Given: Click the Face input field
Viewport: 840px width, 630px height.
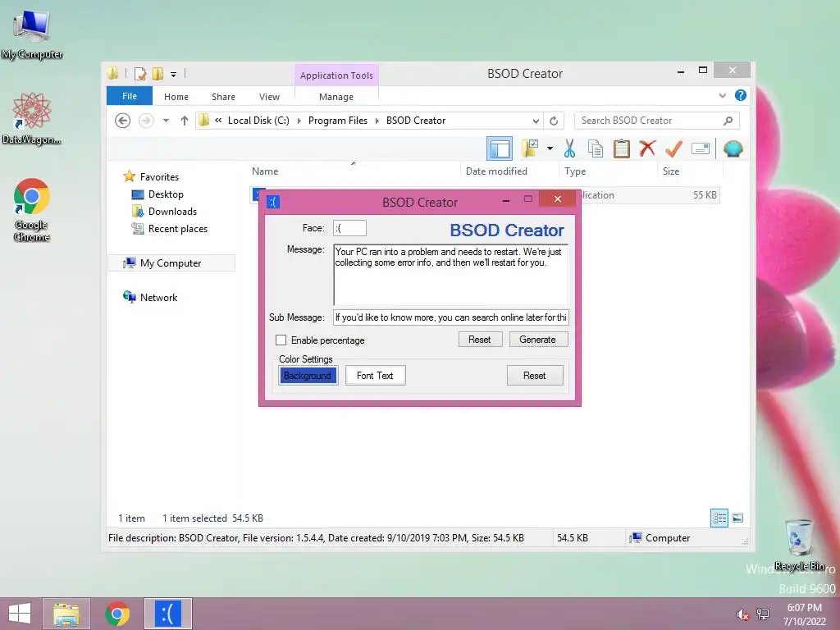Looking at the screenshot, I should tap(349, 228).
